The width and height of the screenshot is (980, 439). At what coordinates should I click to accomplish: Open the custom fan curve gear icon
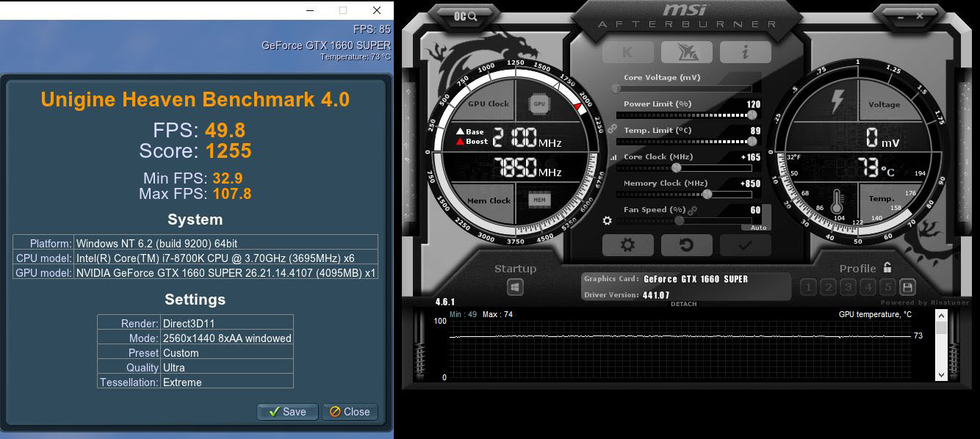608,221
